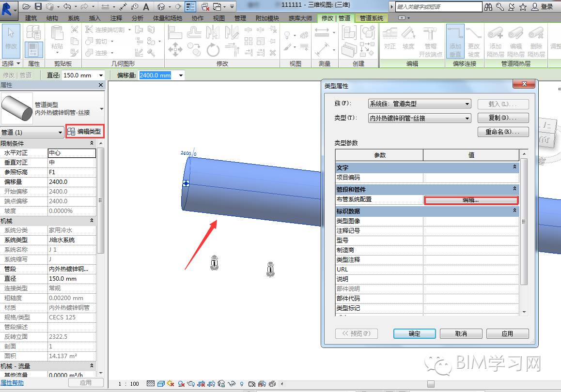Screen dimensions: 561x392
Task: Toggle reveal hidden elements lightbulb icon
Action: (x=242, y=383)
